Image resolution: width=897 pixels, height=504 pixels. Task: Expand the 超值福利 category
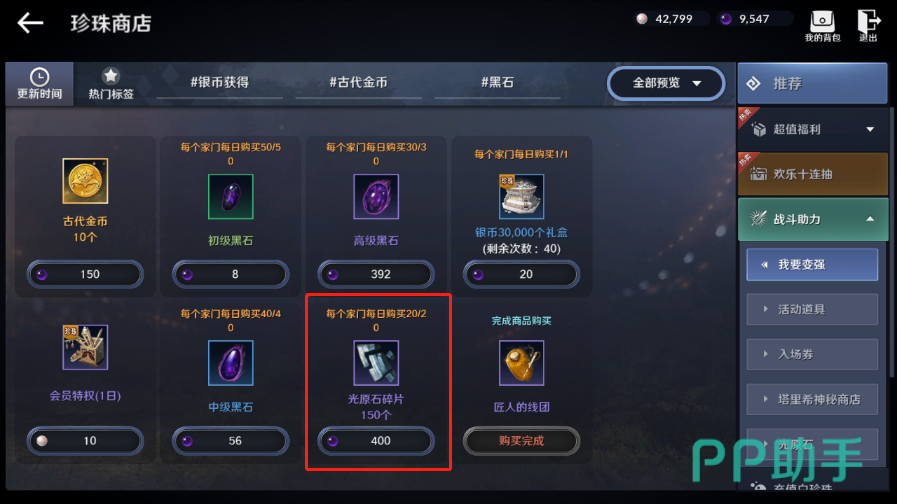812,129
